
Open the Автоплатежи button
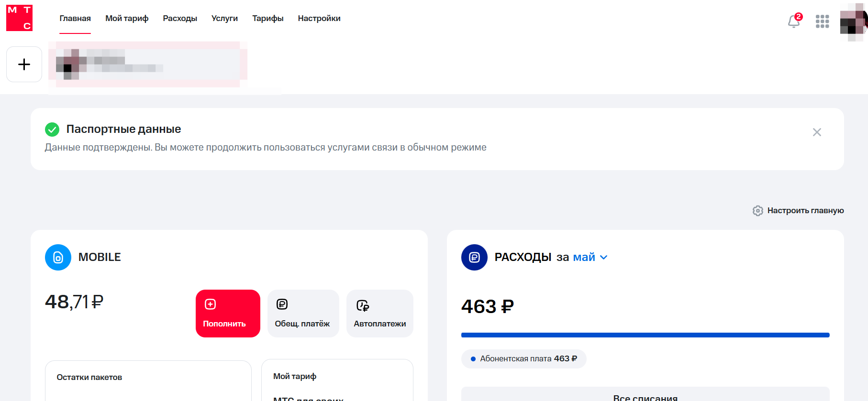(x=380, y=314)
